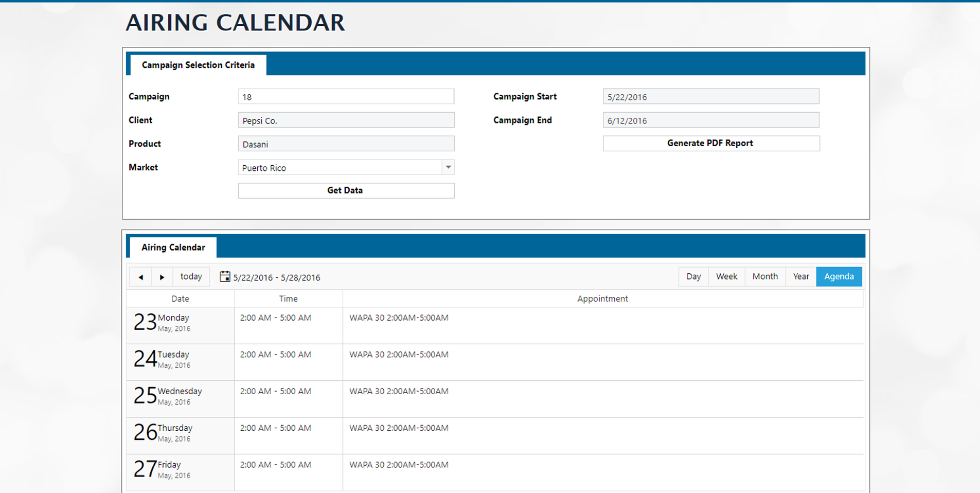980x493 pixels.
Task: Jump to today in the calendar
Action: [x=191, y=276]
